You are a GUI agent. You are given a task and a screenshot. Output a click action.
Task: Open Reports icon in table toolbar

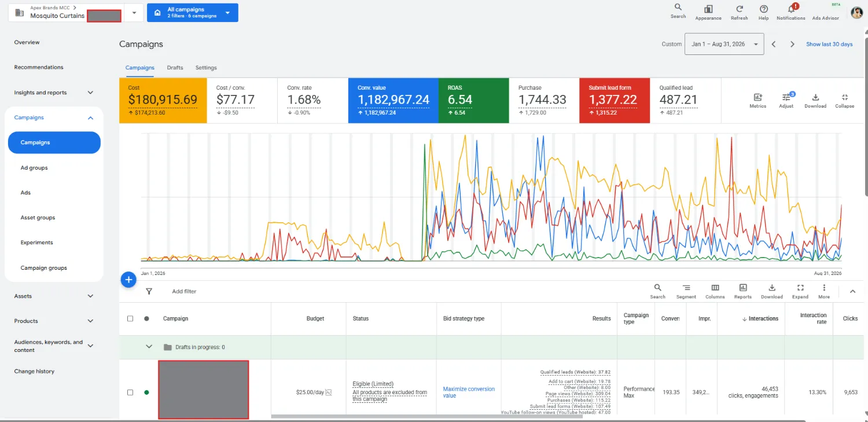click(742, 291)
